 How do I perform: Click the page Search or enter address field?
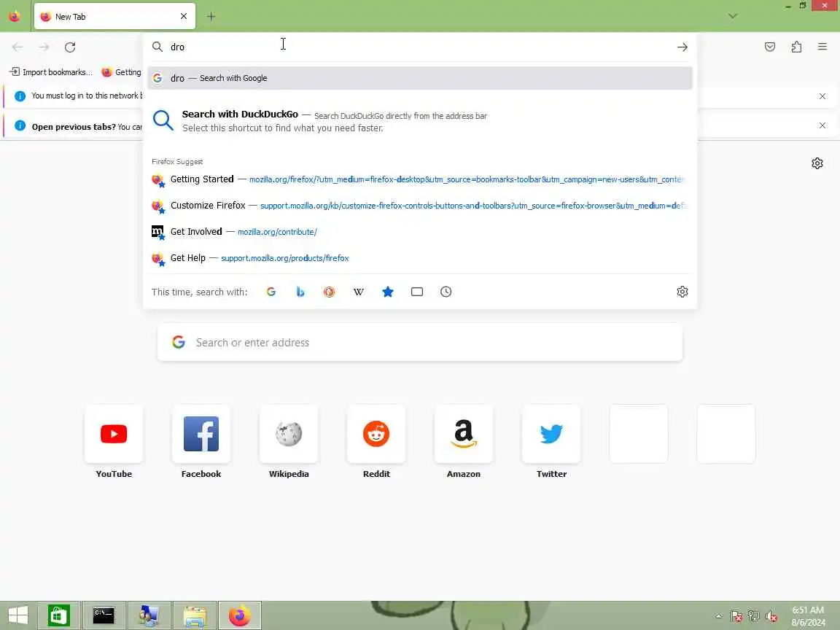(420, 342)
